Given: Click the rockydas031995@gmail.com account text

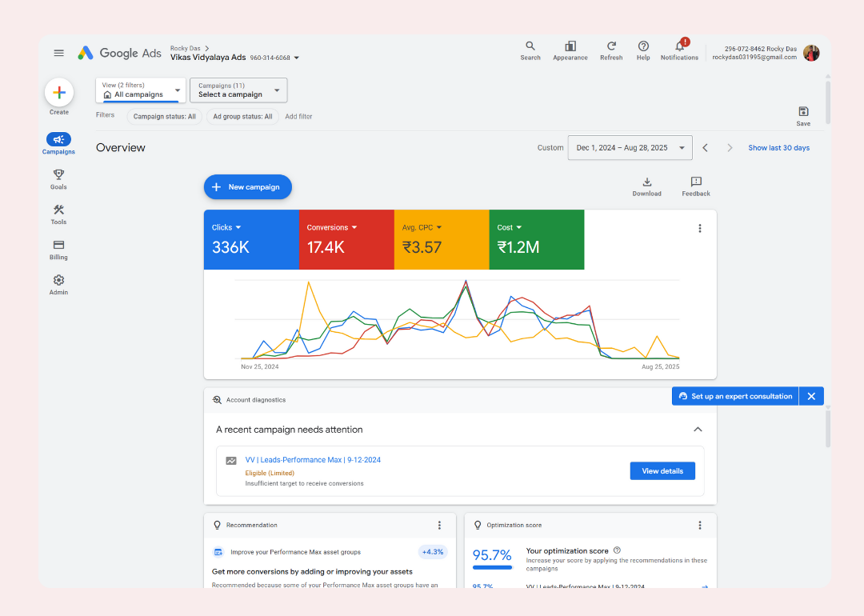Looking at the screenshot, I should click(754, 57).
